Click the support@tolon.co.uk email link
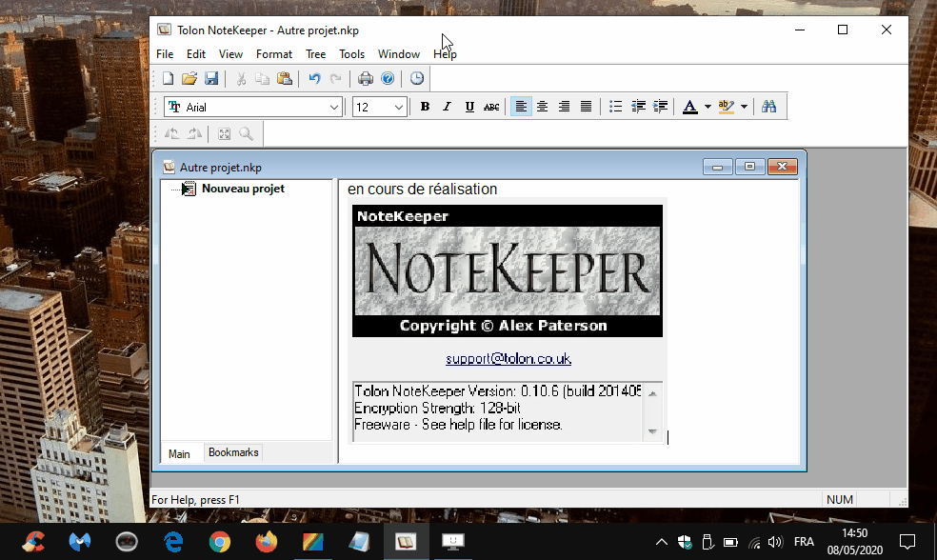937x560 pixels. click(x=508, y=359)
